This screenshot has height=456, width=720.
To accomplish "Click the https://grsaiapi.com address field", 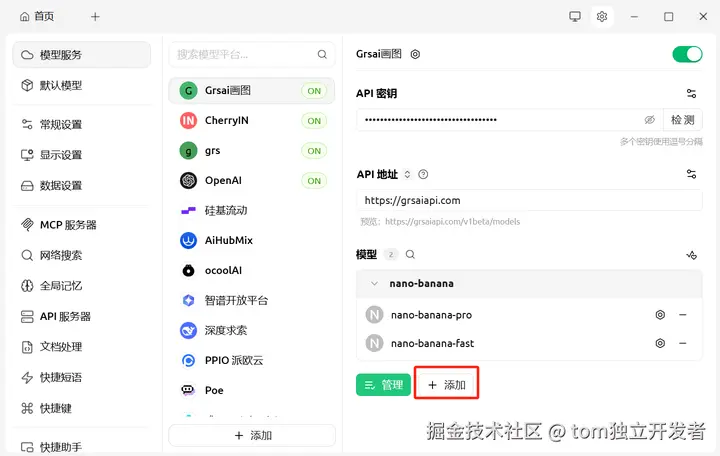I will coord(529,201).
